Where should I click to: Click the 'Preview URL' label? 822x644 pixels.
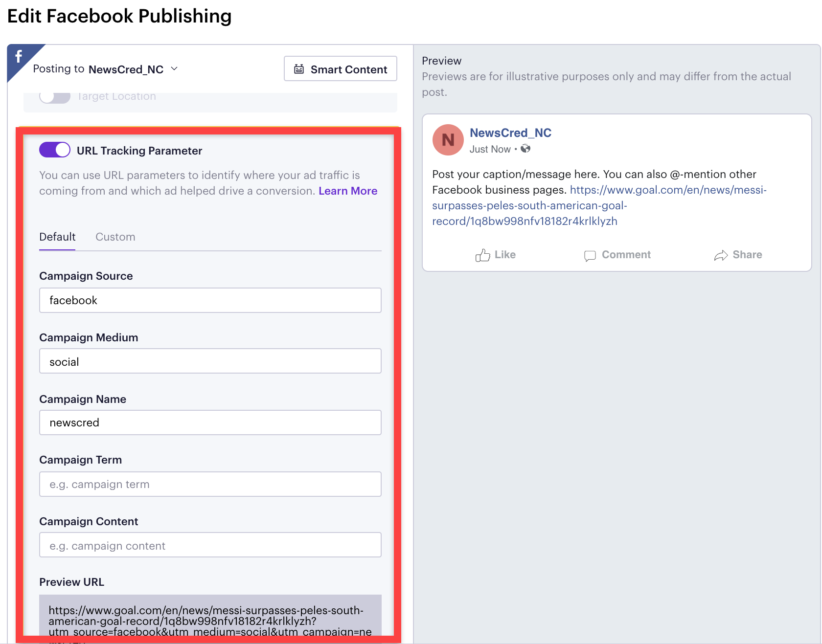point(72,582)
